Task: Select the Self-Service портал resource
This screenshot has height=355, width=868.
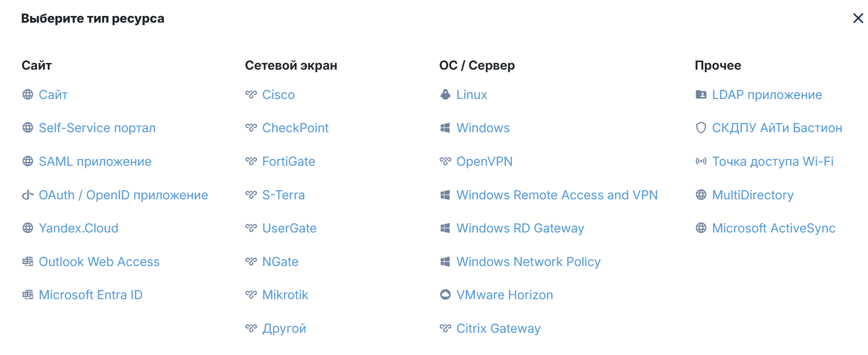Action: click(97, 128)
